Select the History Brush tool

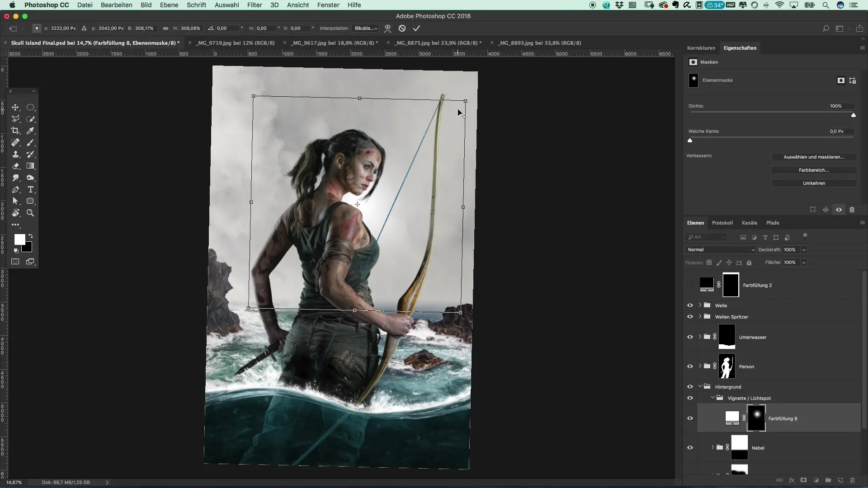[30, 154]
